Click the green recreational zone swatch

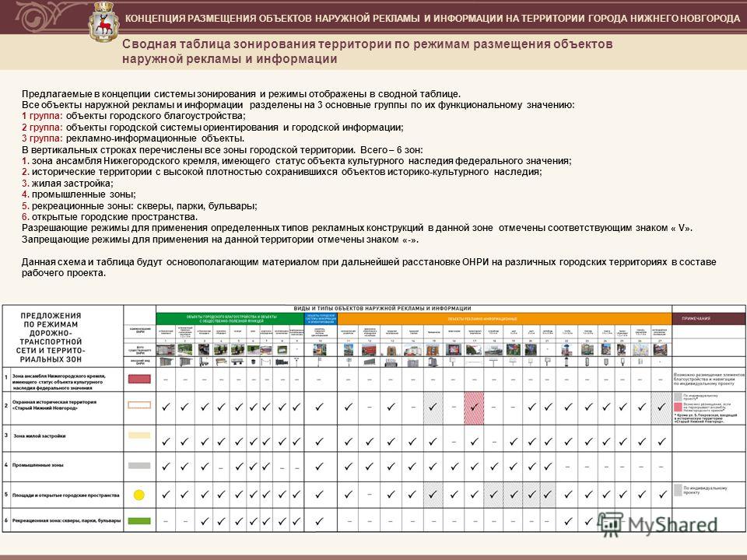coord(139,520)
